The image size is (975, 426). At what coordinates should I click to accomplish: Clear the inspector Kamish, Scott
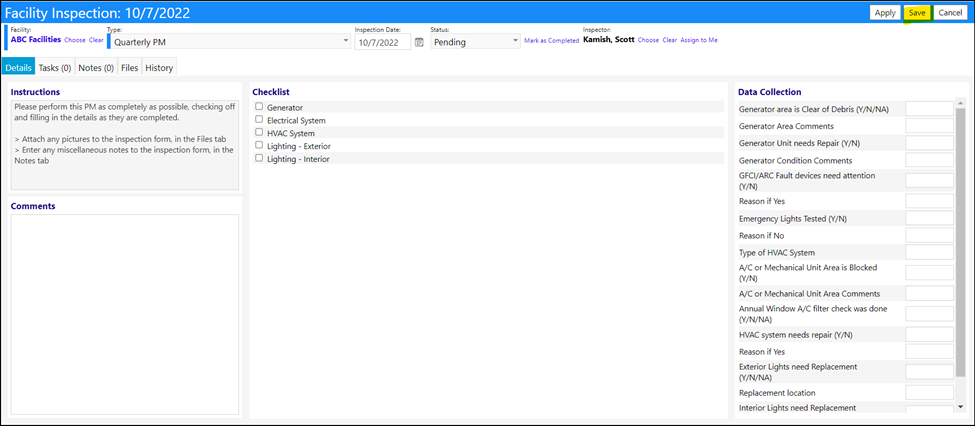(x=670, y=40)
